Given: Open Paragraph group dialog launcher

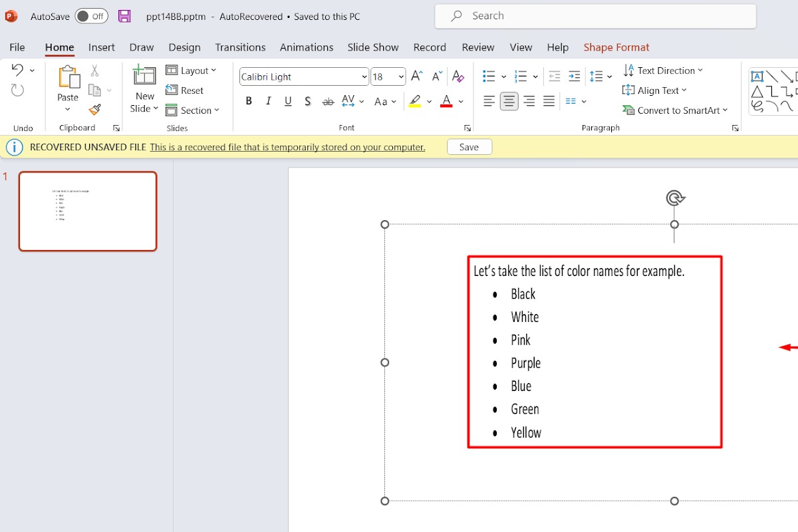Looking at the screenshot, I should (735, 128).
